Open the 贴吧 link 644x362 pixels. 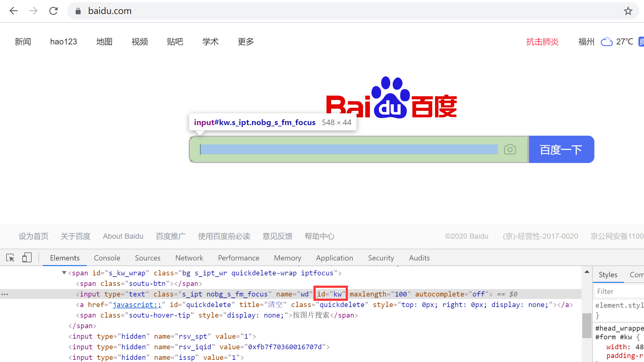coord(175,42)
